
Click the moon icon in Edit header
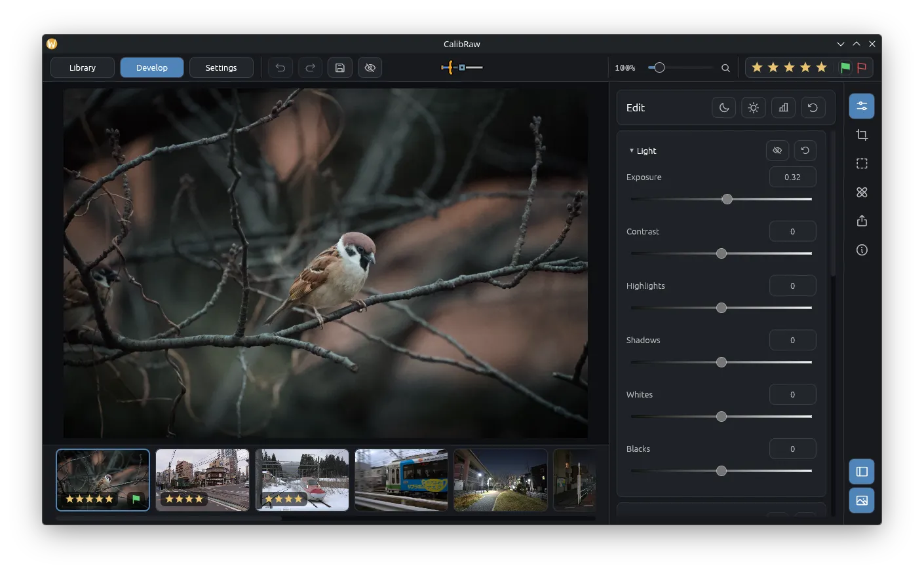(x=724, y=108)
